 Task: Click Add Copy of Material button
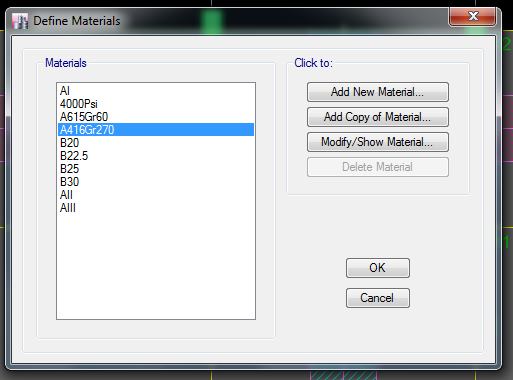(x=378, y=117)
